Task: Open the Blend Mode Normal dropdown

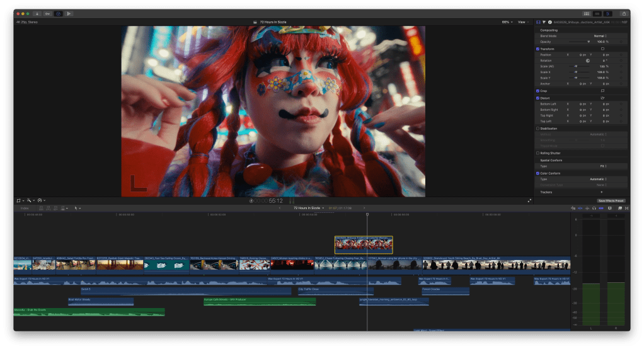Action: tap(600, 36)
